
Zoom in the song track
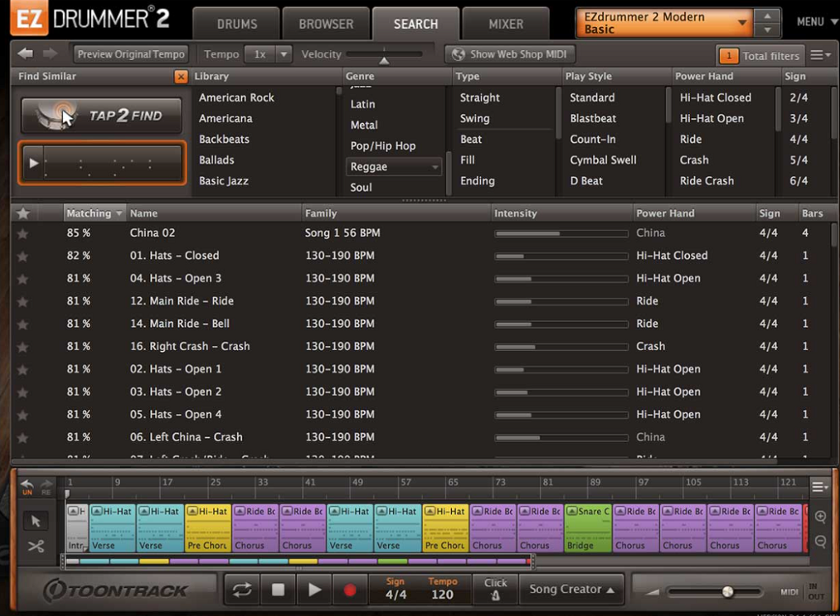click(x=820, y=517)
